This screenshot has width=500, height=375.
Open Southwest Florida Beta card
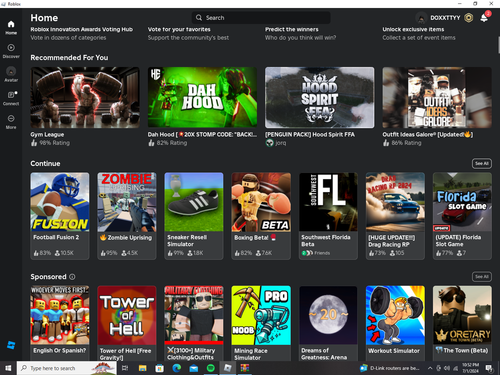328,216
